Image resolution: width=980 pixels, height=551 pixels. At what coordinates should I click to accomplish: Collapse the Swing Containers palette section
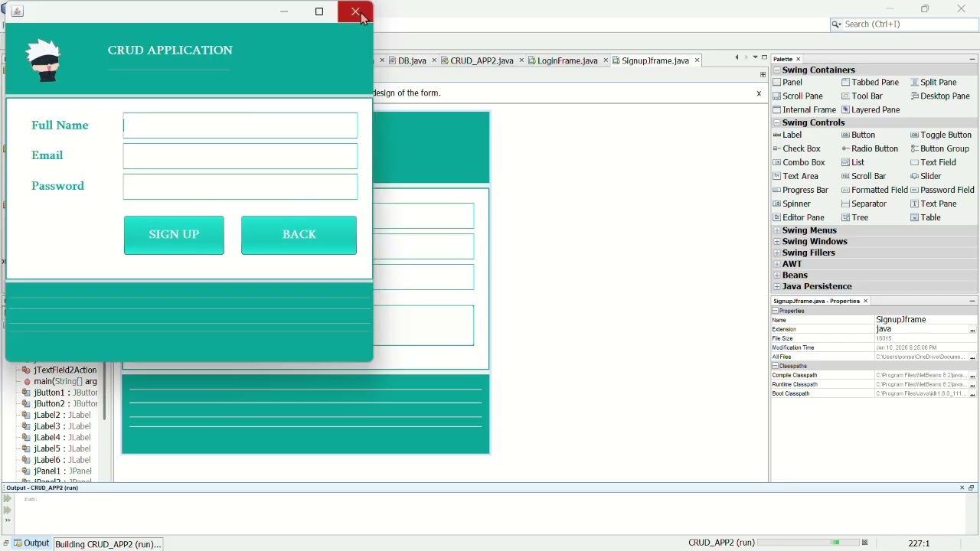[x=777, y=70]
